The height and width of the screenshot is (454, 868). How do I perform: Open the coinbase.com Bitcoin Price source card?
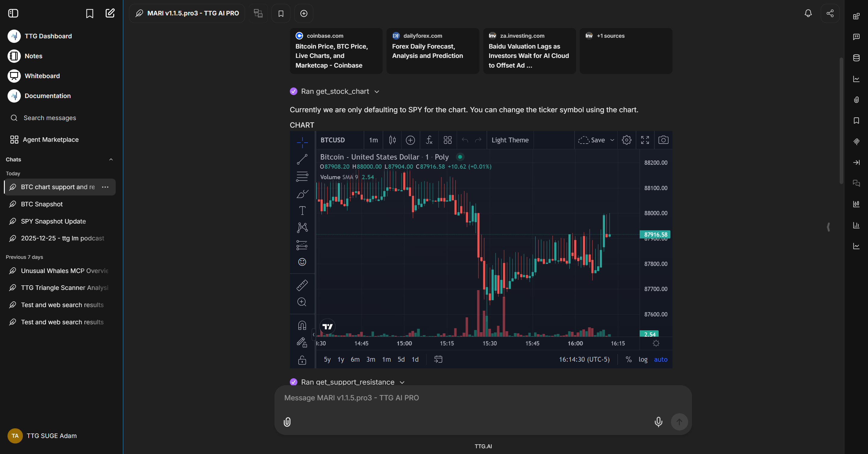[335, 51]
